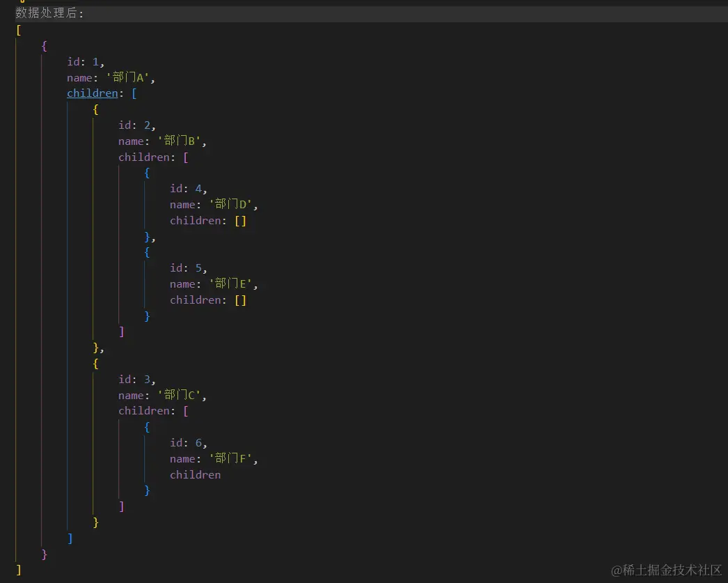
Task: Click the name value '部门A'
Action: (128, 77)
